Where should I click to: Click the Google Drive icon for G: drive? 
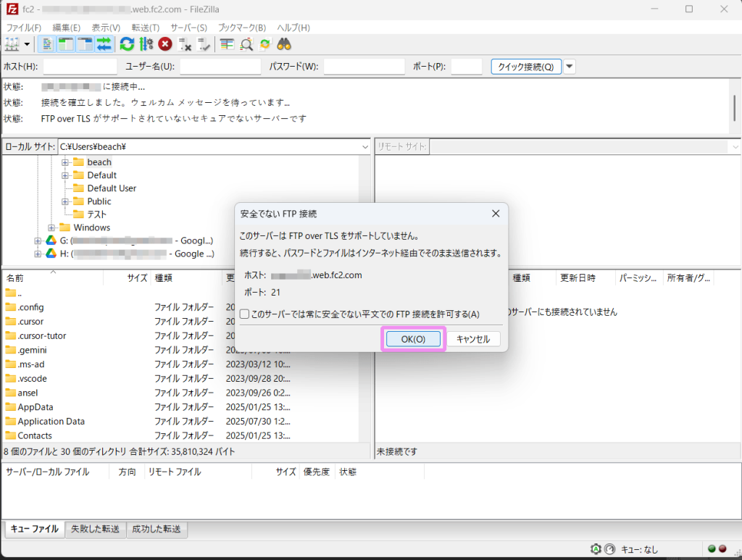click(x=51, y=241)
